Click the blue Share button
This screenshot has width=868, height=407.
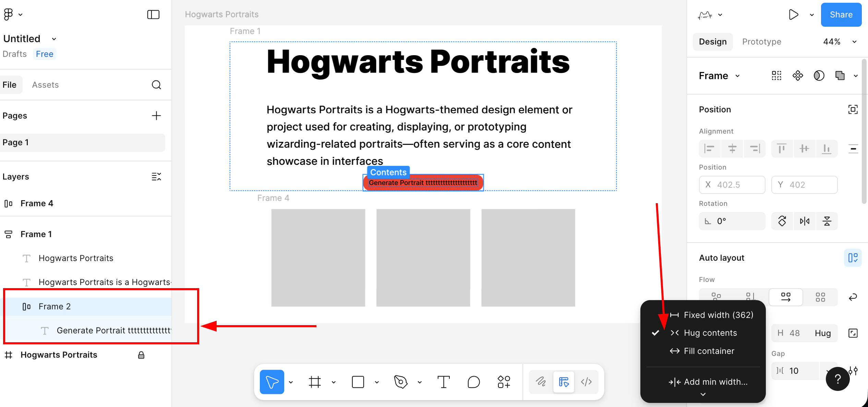pyautogui.click(x=841, y=15)
